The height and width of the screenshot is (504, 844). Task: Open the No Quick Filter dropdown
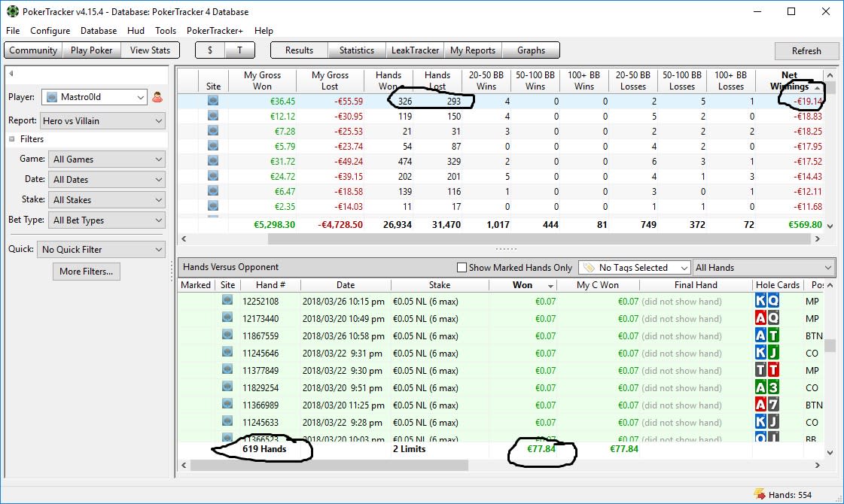101,249
